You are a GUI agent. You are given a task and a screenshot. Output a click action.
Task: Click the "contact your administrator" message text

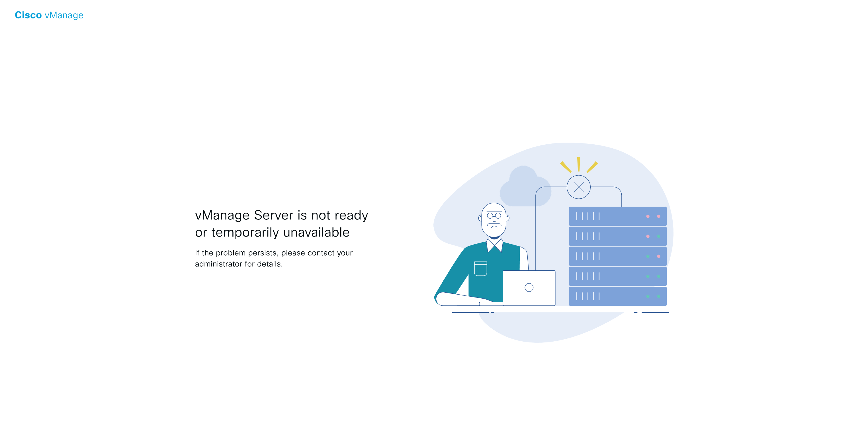[x=274, y=258]
